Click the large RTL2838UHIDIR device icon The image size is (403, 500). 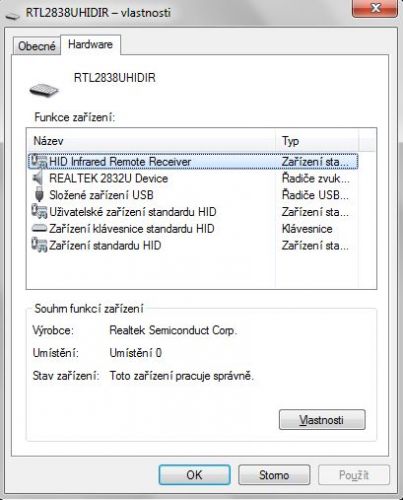(x=44, y=90)
